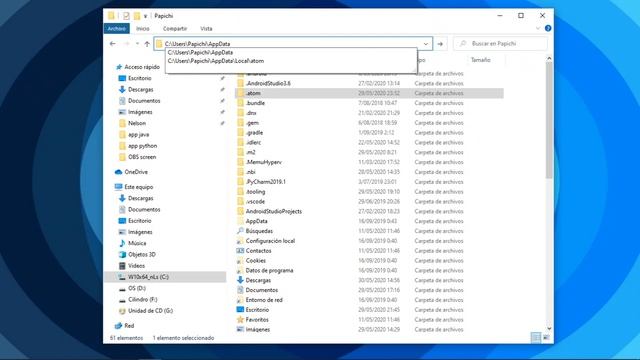640x360 pixels.
Task: Open the quick access toolbar customize arrow
Action: click(x=145, y=16)
